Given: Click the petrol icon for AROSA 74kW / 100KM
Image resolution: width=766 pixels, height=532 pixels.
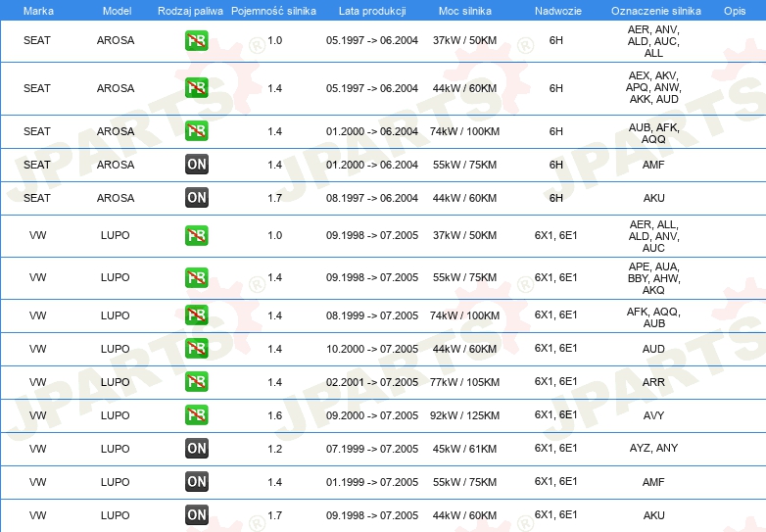Looking at the screenshot, I should pyautogui.click(x=196, y=131).
